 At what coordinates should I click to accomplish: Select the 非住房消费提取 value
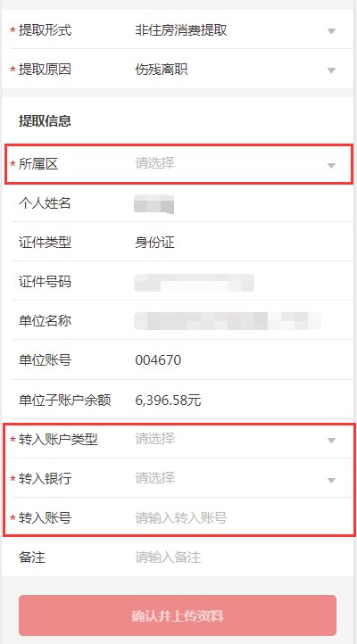pos(181,30)
